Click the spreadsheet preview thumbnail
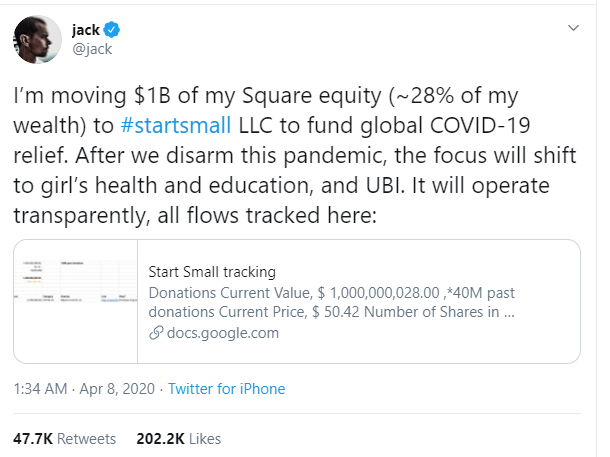 tap(75, 301)
